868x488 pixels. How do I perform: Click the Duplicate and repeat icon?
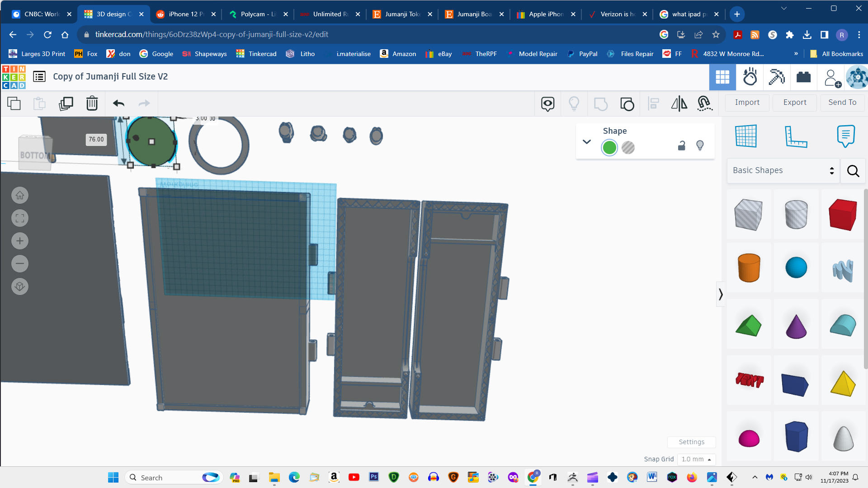(66, 103)
